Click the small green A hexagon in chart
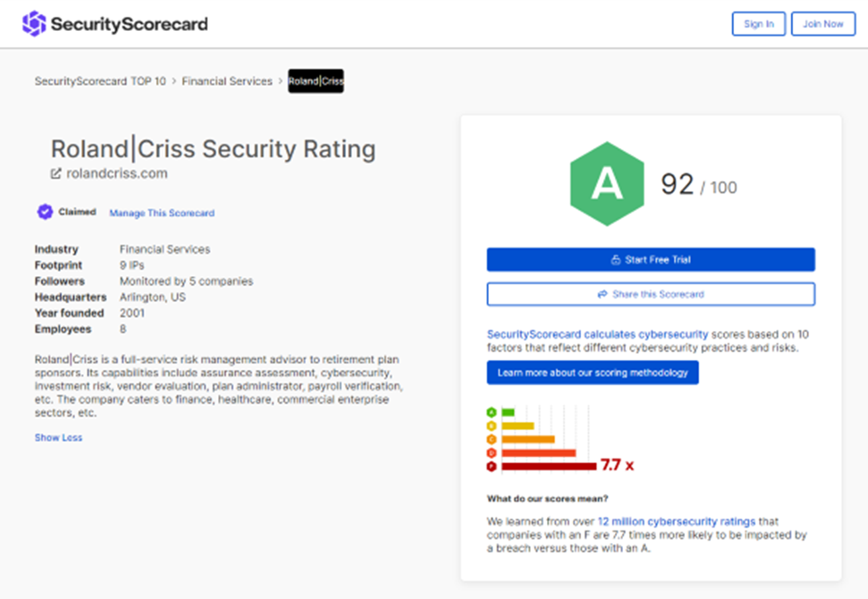This screenshot has height=599, width=868. tap(491, 412)
